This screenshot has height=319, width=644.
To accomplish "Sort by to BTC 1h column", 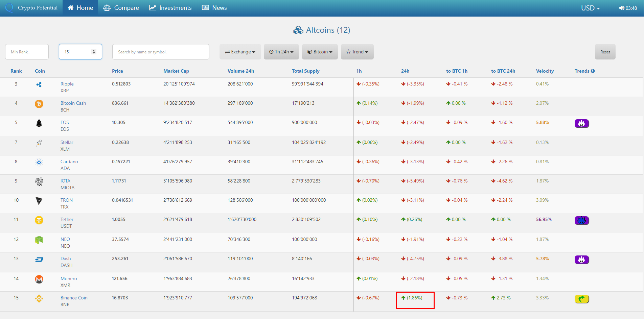I will click(457, 71).
